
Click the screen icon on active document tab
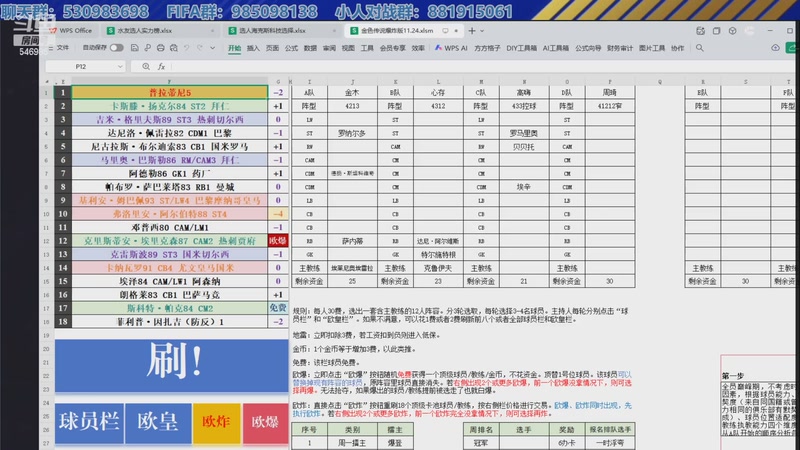point(445,31)
